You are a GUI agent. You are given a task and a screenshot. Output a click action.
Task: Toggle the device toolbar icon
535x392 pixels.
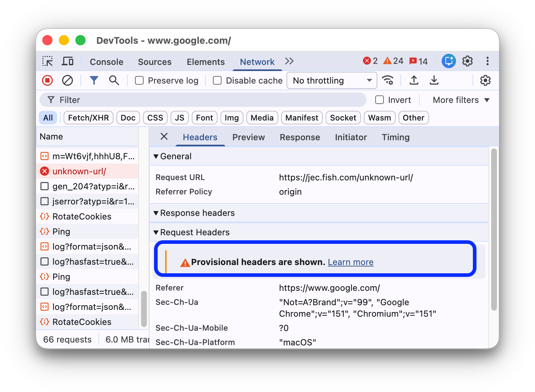(x=68, y=61)
